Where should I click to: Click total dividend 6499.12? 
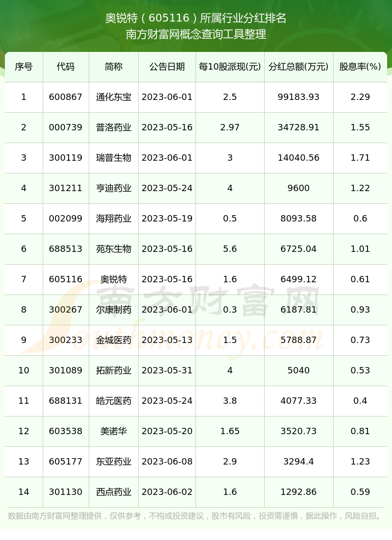[x=298, y=279]
